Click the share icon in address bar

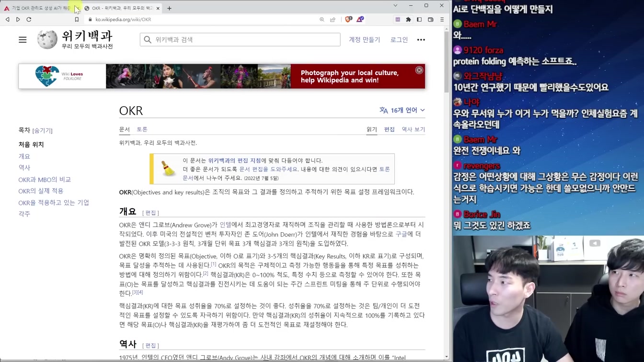333,20
